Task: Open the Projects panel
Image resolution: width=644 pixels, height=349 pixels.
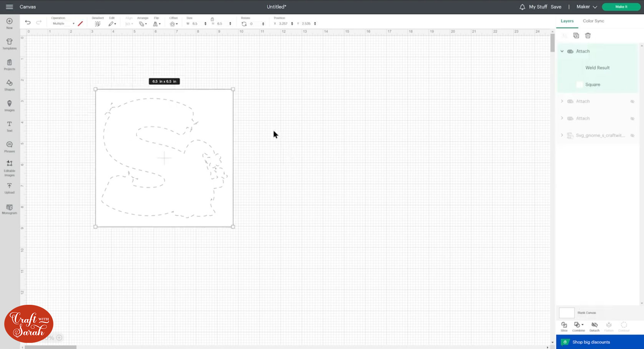Action: click(x=10, y=65)
